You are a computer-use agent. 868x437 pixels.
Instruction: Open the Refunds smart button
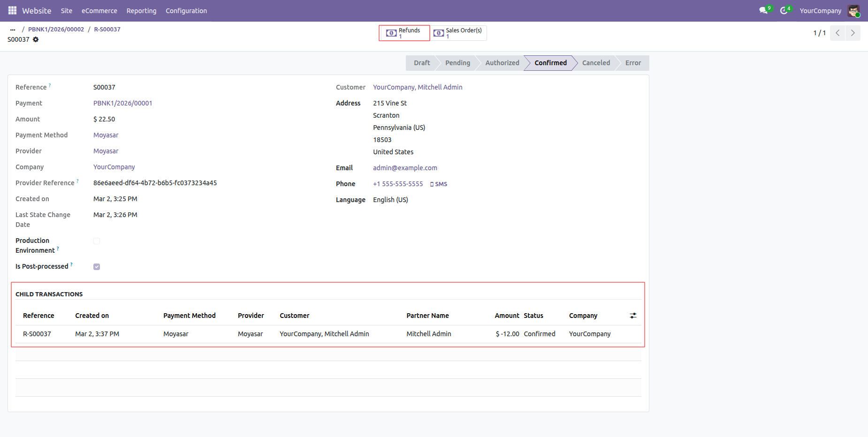[404, 33]
